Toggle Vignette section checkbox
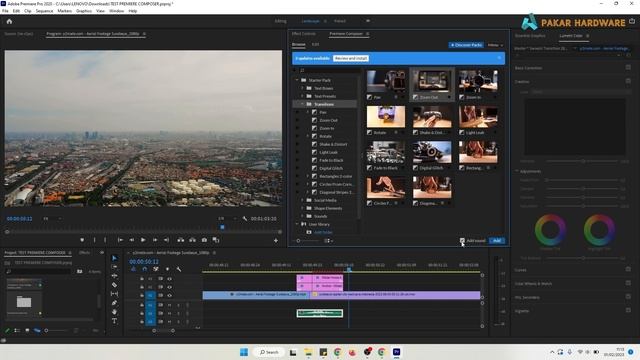The height and width of the screenshot is (360, 640). tap(628, 311)
